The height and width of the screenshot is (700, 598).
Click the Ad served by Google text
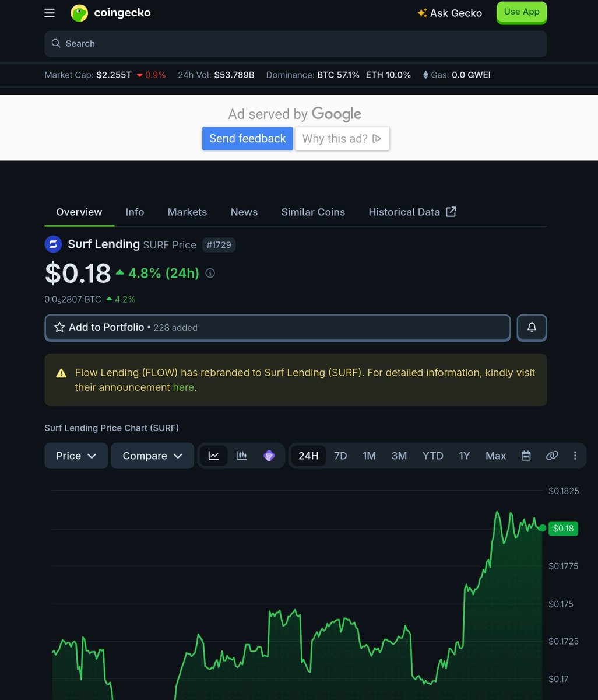click(294, 114)
